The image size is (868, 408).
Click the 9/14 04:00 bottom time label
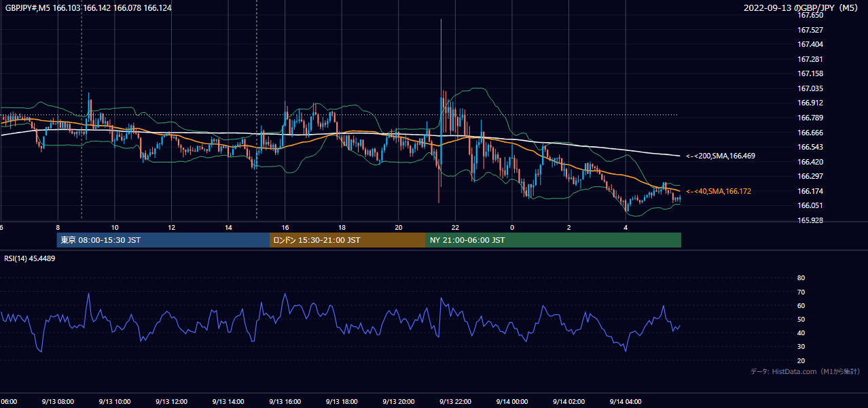point(626,402)
